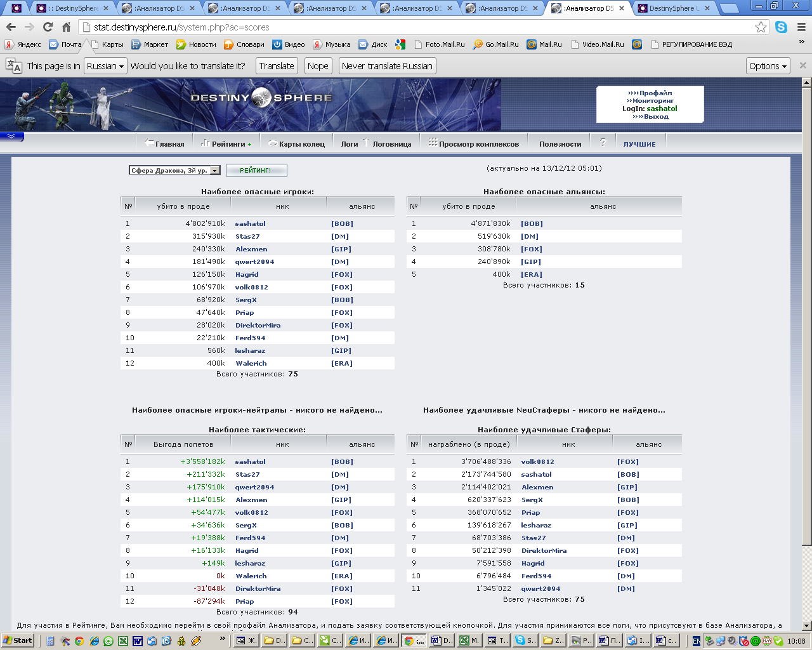Click the help question mark icon
The height and width of the screenshot is (650, 812).
pos(603,143)
